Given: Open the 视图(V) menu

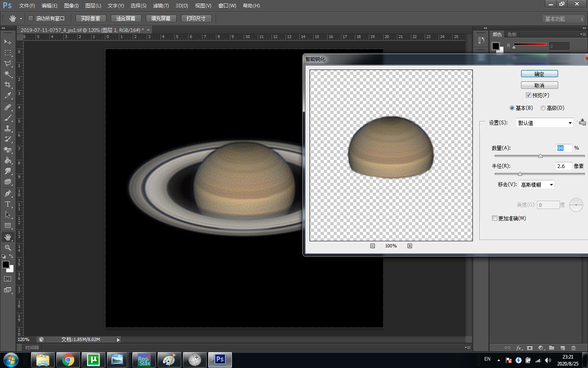Looking at the screenshot, I should [x=203, y=6].
